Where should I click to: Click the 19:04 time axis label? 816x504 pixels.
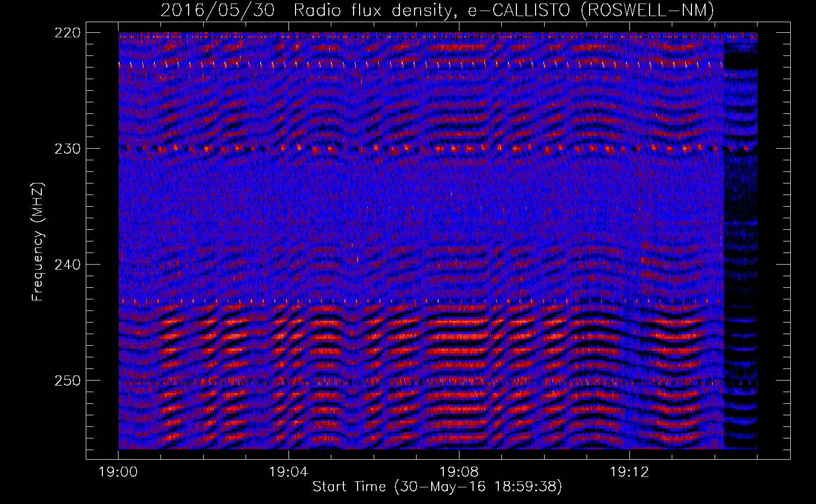click(x=288, y=472)
